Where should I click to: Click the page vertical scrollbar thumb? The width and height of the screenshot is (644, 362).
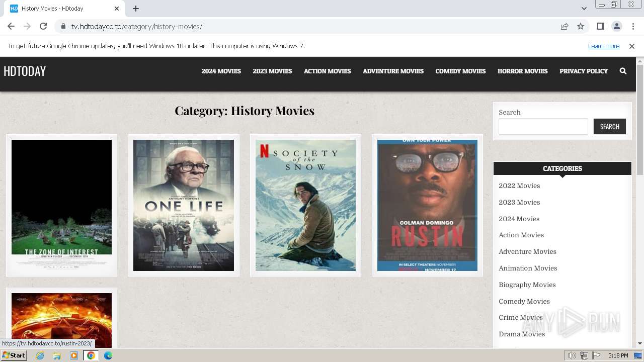(640, 120)
